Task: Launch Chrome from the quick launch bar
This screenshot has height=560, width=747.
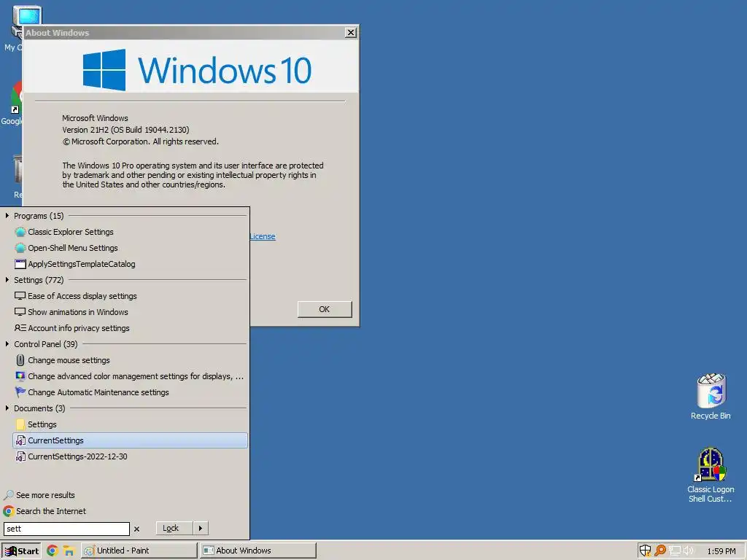Action: click(x=53, y=551)
